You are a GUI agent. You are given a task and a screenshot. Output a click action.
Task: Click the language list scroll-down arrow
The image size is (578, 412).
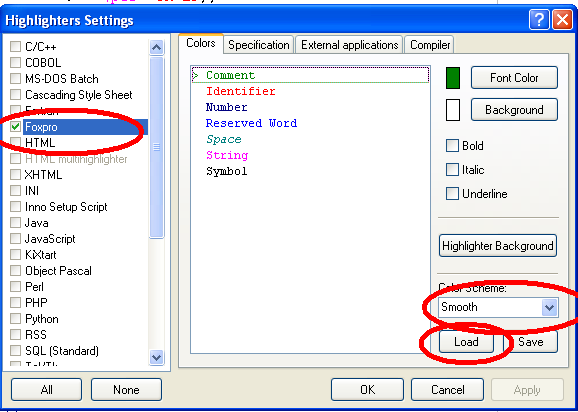[x=156, y=357]
